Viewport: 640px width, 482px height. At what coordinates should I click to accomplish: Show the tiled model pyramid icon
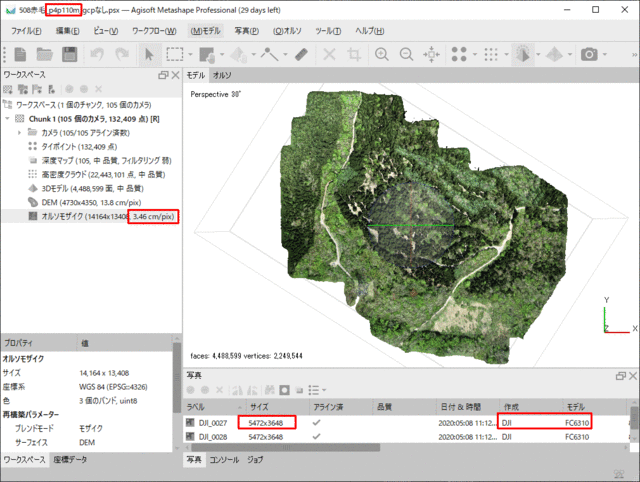(554, 54)
